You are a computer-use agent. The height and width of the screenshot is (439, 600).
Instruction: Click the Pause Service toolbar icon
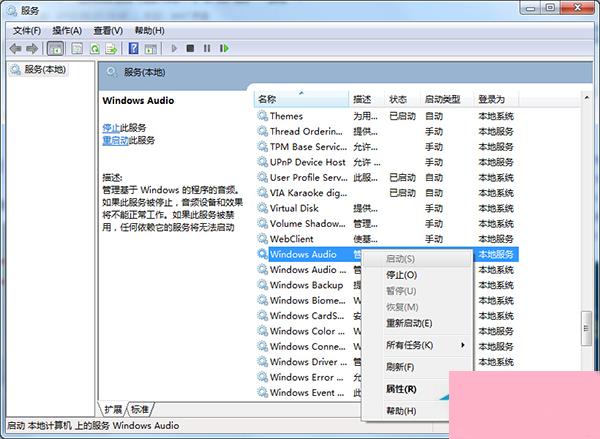click(207, 48)
